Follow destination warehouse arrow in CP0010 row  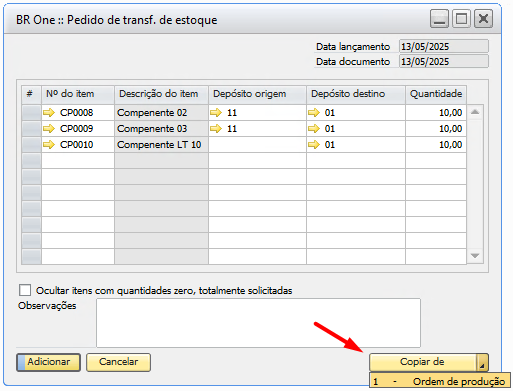[x=314, y=145]
